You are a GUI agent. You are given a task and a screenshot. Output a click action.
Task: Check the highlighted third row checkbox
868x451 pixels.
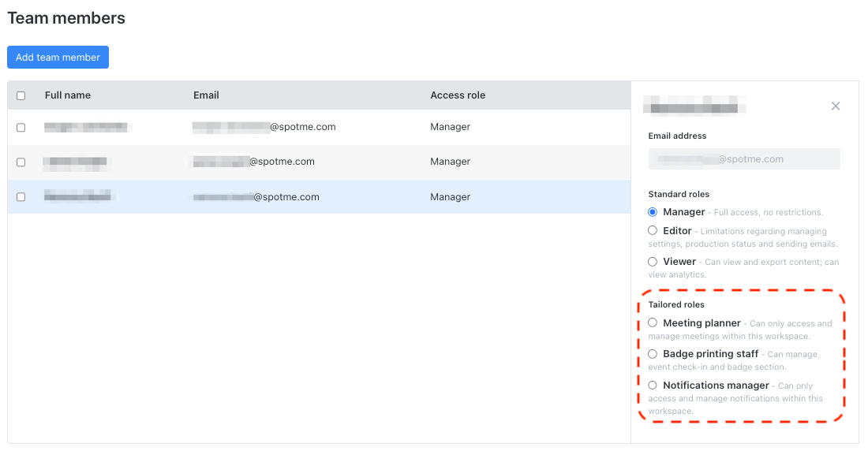(21, 197)
